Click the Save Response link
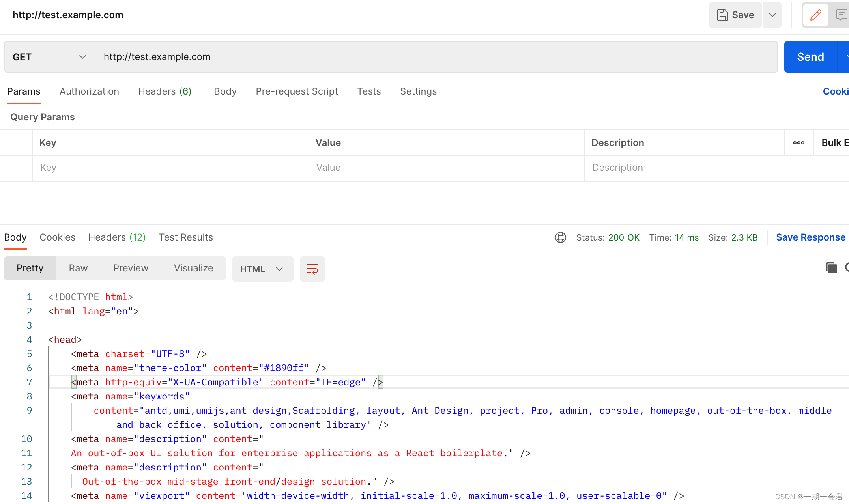The height and width of the screenshot is (504, 849). 810,237
